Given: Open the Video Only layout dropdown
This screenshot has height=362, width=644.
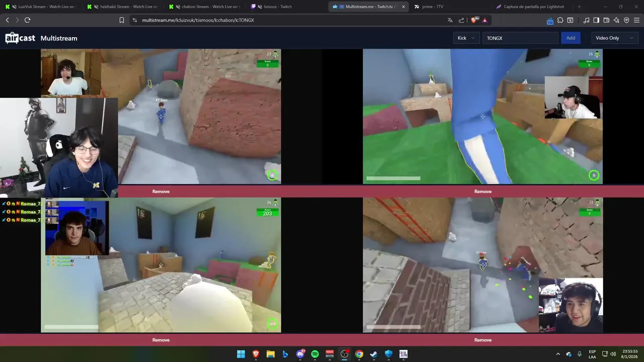Looking at the screenshot, I should click(614, 38).
